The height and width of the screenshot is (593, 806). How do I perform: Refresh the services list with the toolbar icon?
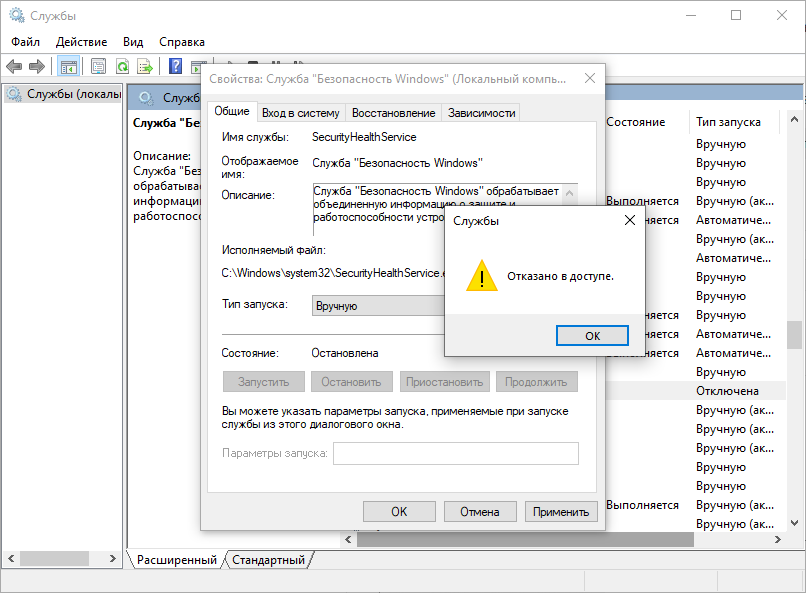tap(122, 66)
